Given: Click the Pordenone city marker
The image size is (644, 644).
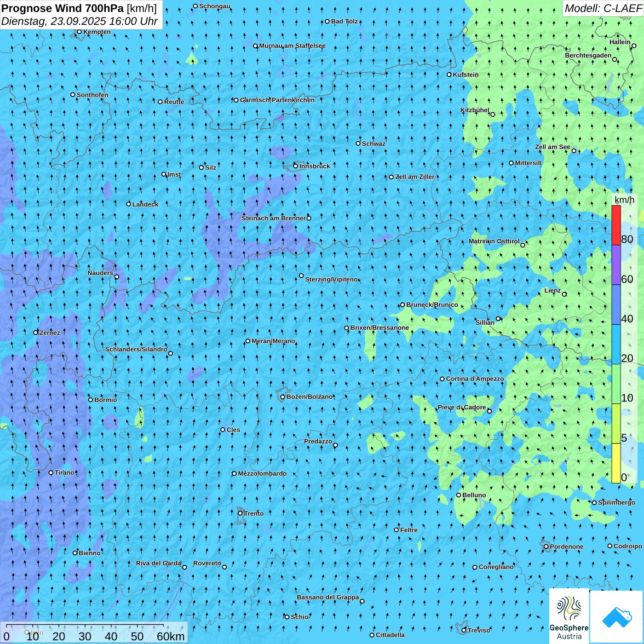Looking at the screenshot, I should (x=546, y=547).
